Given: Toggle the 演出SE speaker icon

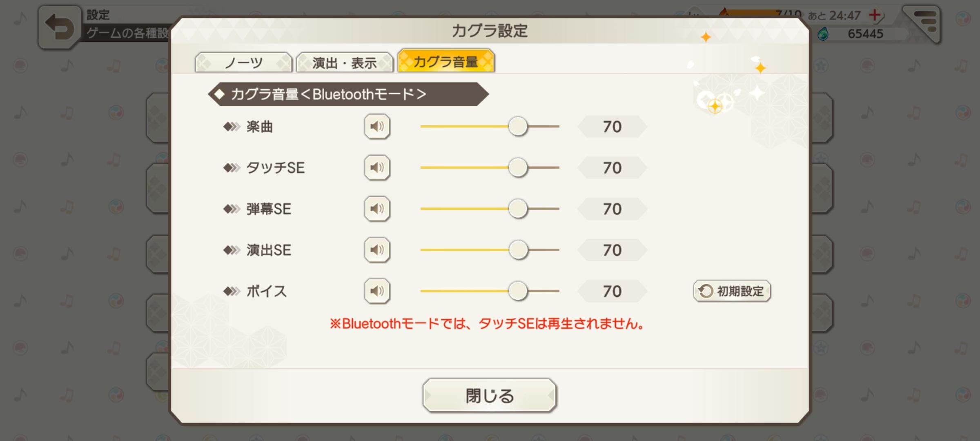Looking at the screenshot, I should 377,250.
